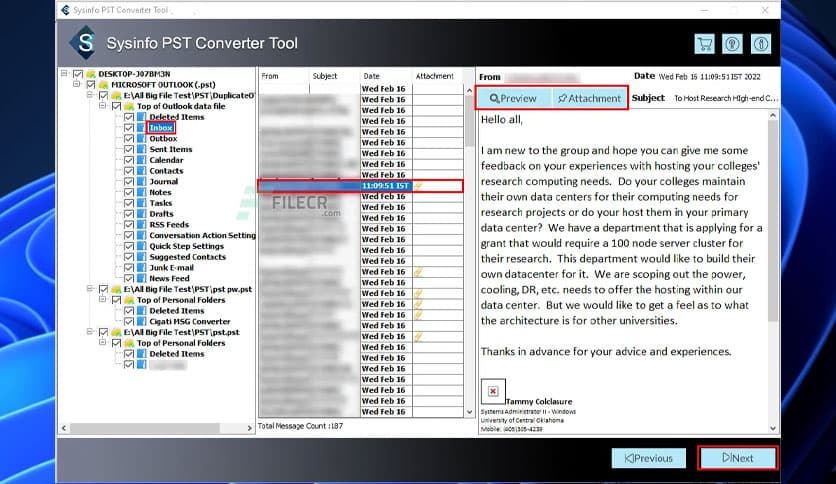Sort by the From column header
Image resolution: width=836 pixels, height=484 pixels.
[x=284, y=76]
